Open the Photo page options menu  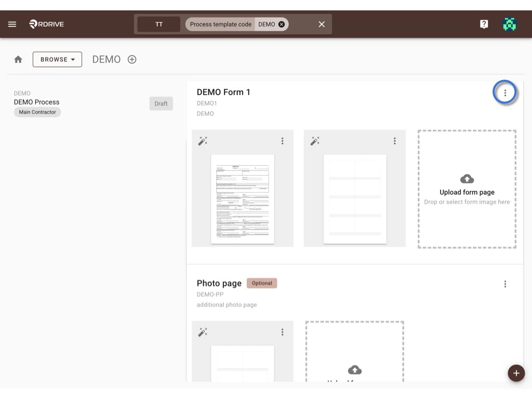coord(505,284)
